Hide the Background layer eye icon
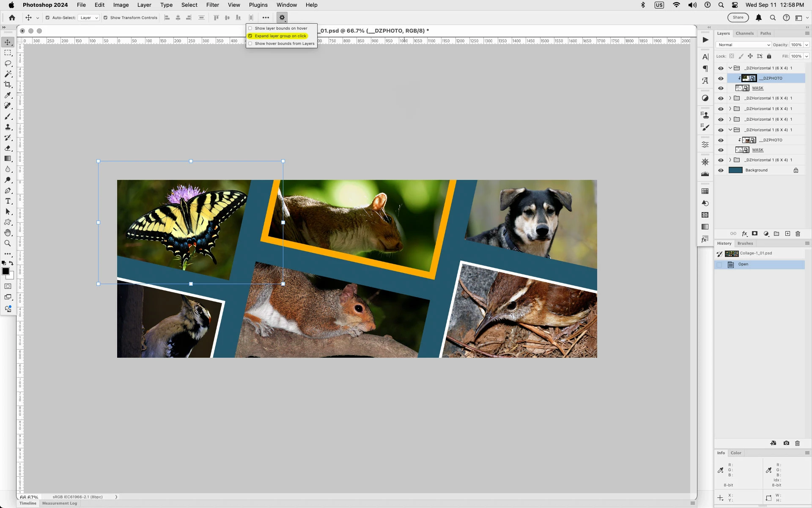The image size is (812, 508). tap(721, 170)
